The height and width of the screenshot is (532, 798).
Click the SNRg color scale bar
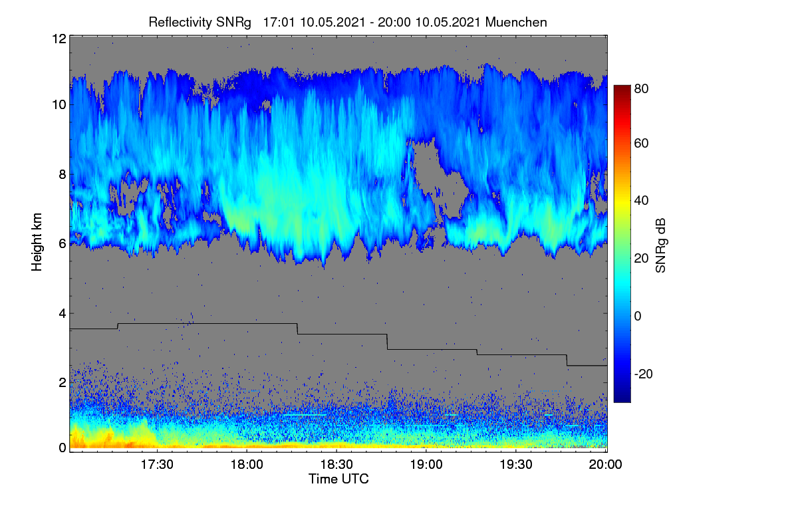tap(621, 243)
